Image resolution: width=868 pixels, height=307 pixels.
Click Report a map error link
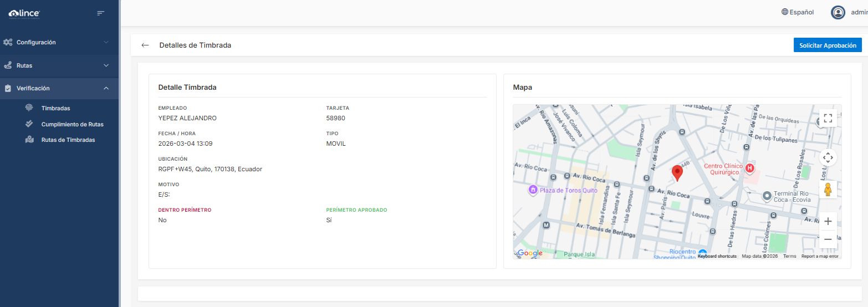pyautogui.click(x=820, y=256)
